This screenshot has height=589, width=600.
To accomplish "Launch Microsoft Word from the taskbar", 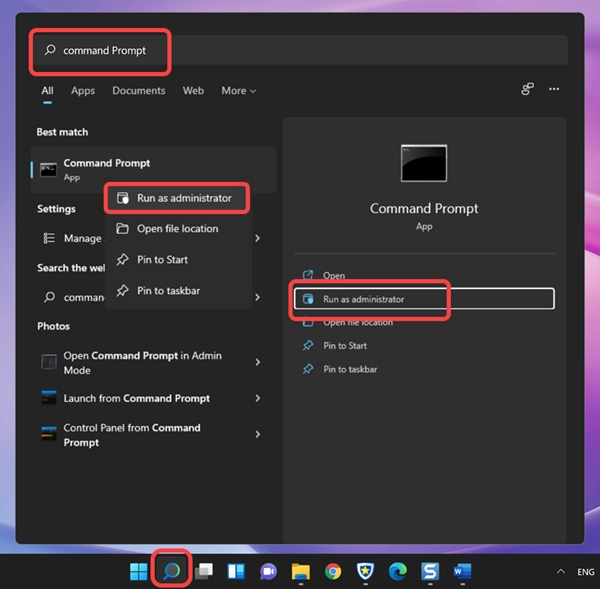I will pyautogui.click(x=462, y=572).
